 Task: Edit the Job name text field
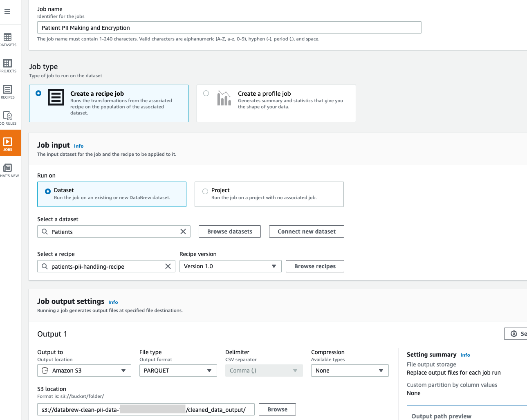[x=229, y=27]
